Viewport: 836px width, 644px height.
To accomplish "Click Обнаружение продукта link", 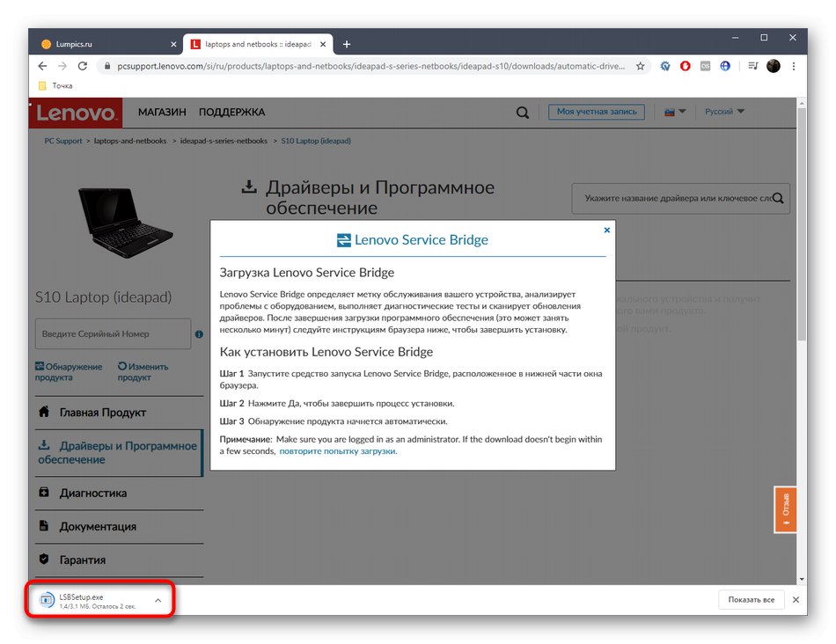I will [x=69, y=372].
